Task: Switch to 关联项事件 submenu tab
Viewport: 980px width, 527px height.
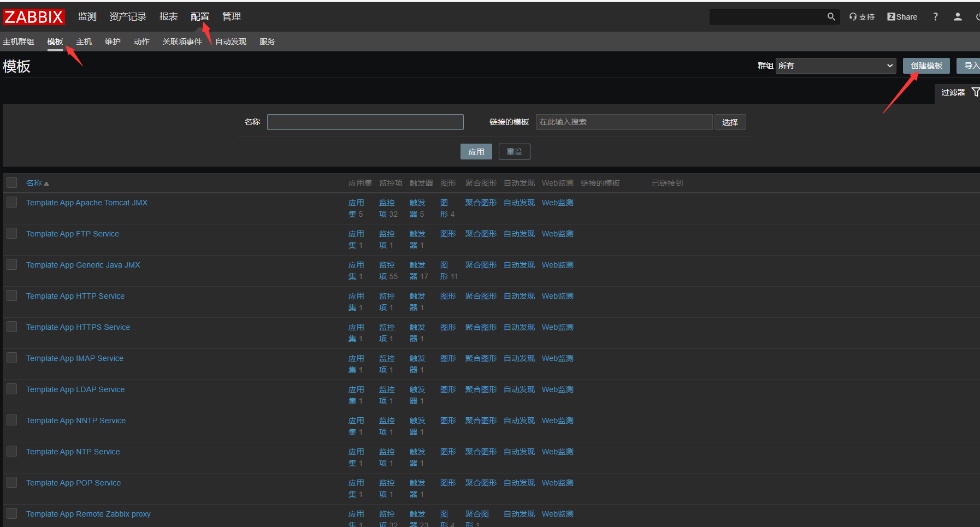Action: pos(182,42)
